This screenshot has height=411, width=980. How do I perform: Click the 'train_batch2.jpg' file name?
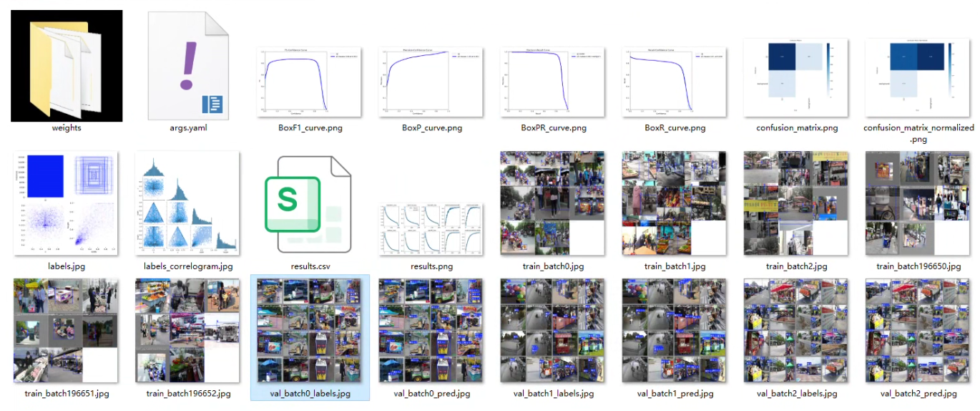[x=796, y=266]
